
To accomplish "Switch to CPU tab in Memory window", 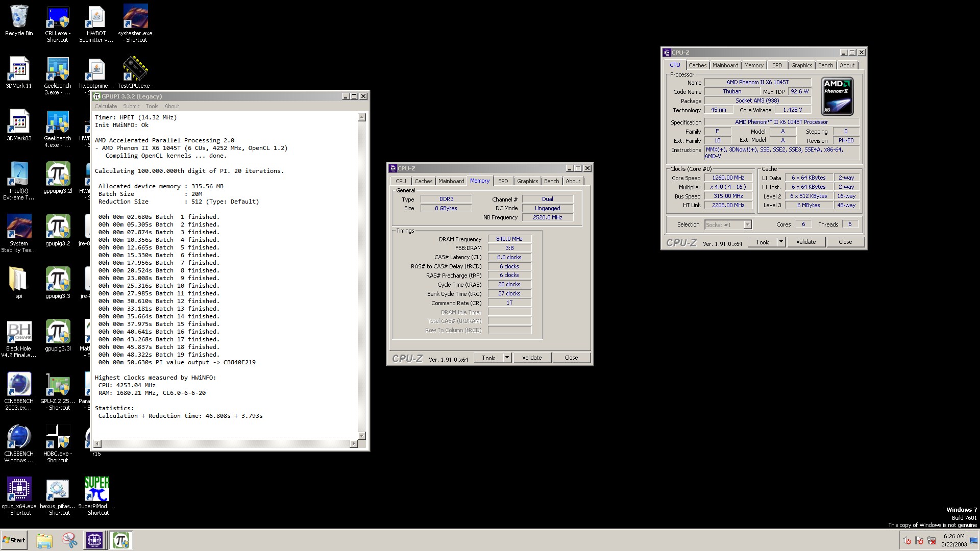I will (401, 181).
